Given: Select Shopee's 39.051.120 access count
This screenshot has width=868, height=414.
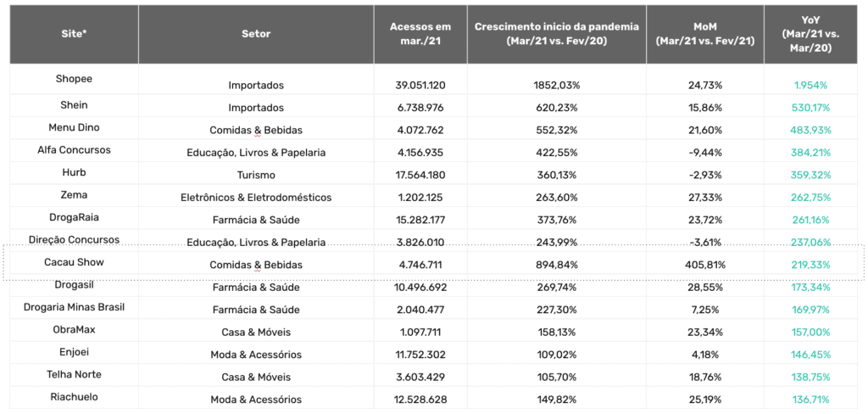Looking at the screenshot, I should pos(420,86).
